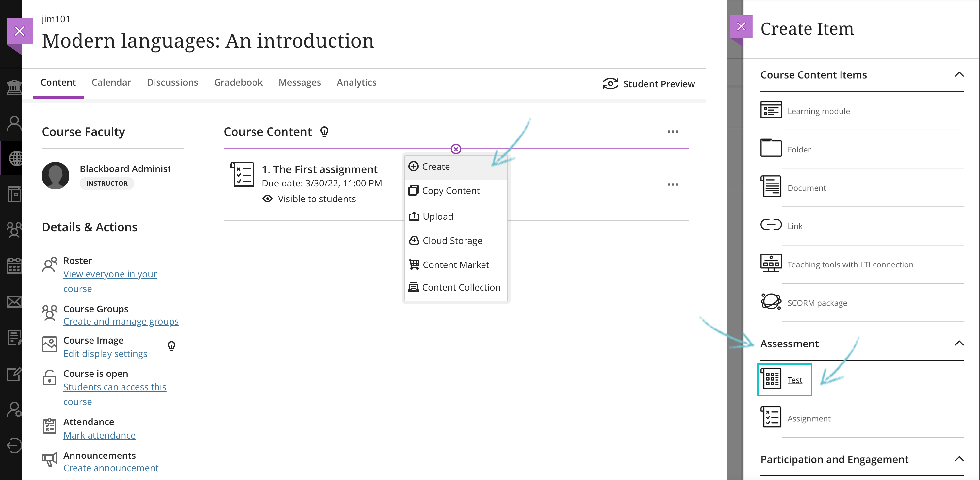This screenshot has height=480, width=980.
Task: Open Mark attendance link
Action: [99, 435]
